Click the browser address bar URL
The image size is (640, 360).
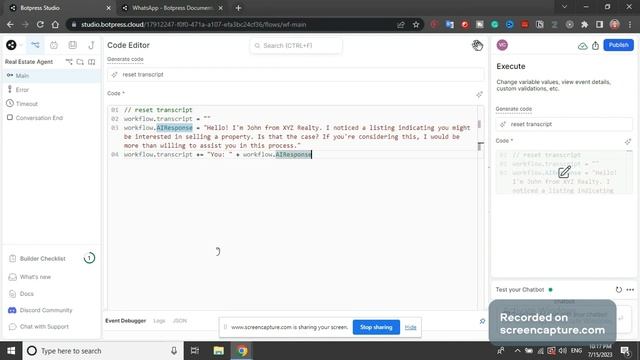tap(193, 24)
